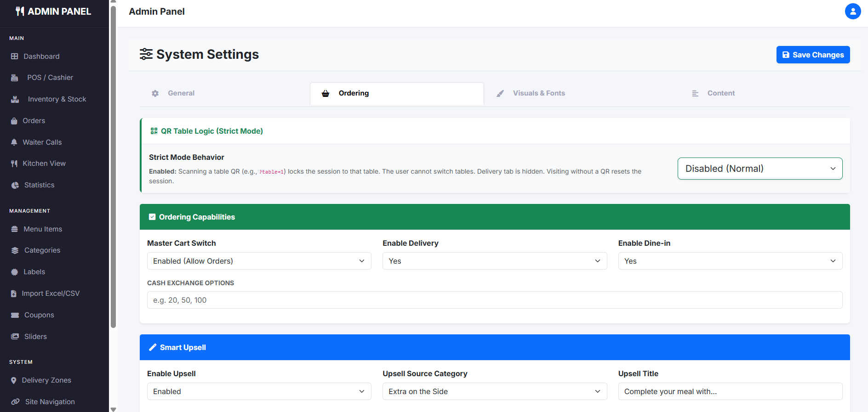Click the Kitchen View utensils icon
The image size is (868, 412).
(x=14, y=164)
